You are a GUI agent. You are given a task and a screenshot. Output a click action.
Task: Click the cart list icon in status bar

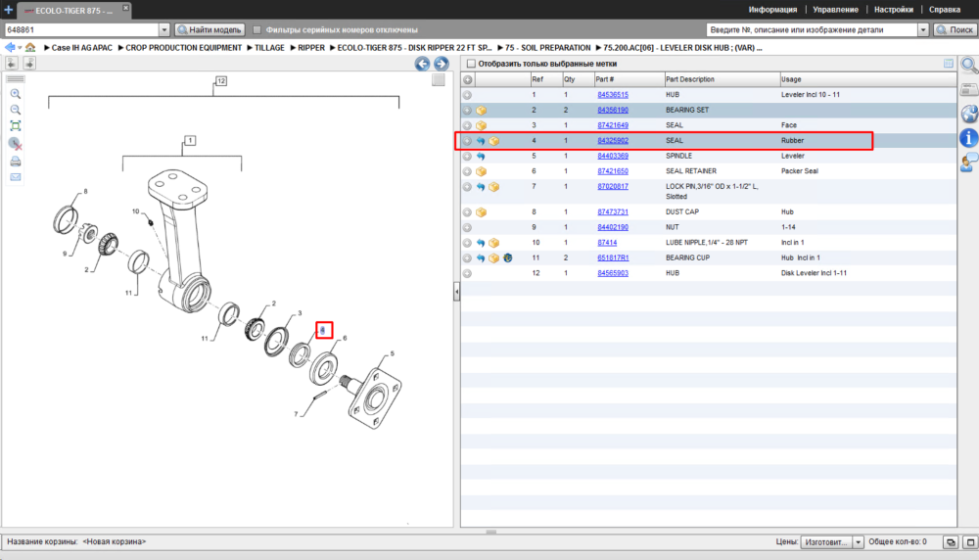click(x=951, y=542)
